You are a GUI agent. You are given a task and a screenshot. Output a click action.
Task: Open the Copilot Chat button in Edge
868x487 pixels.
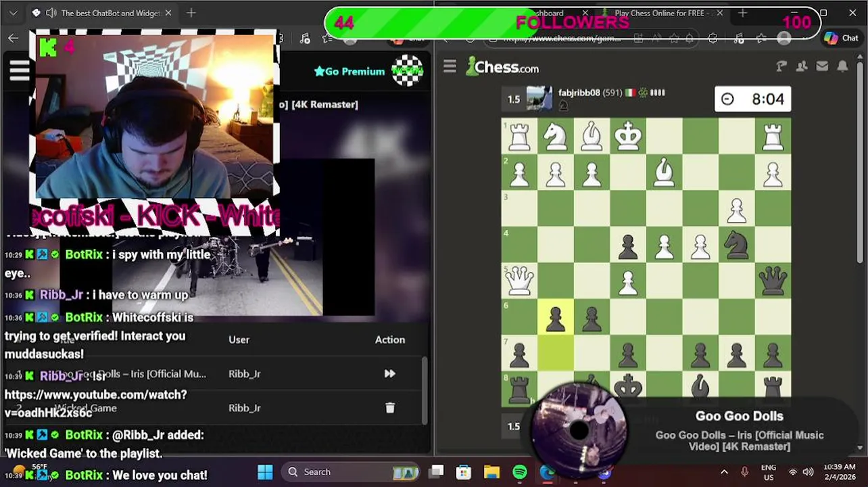[842, 39]
